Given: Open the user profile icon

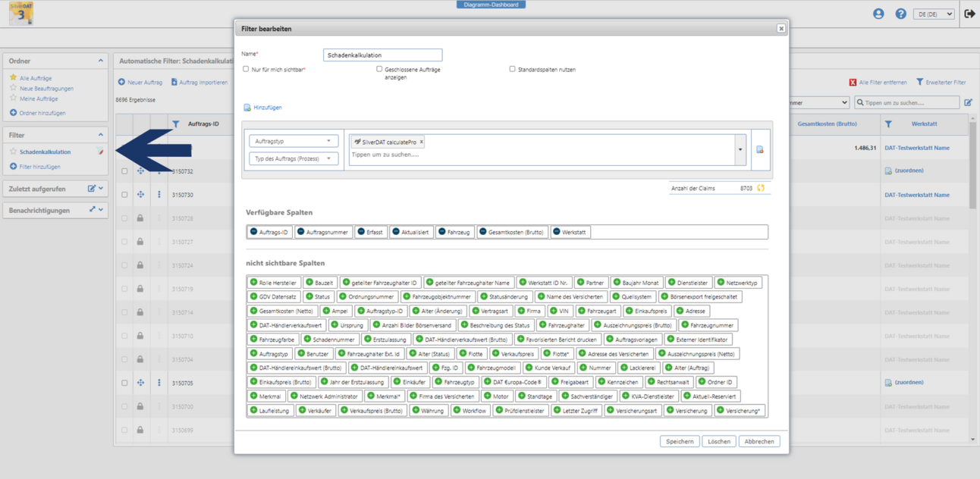Looking at the screenshot, I should point(878,14).
